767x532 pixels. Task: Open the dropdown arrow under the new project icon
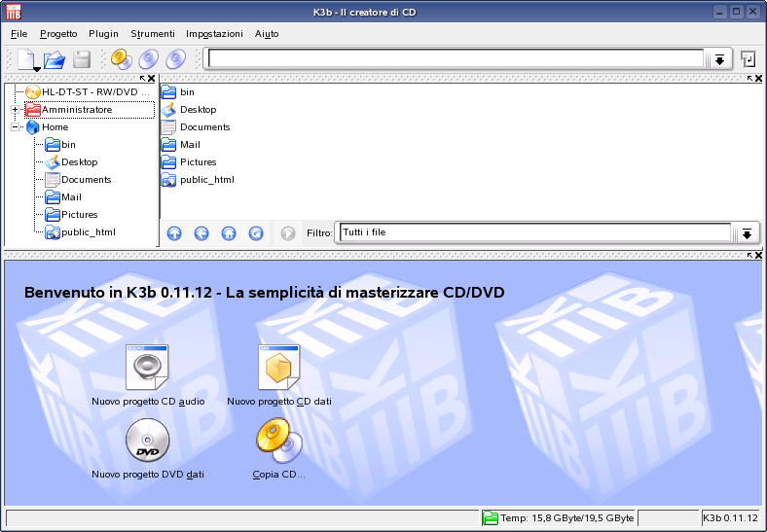(37, 69)
